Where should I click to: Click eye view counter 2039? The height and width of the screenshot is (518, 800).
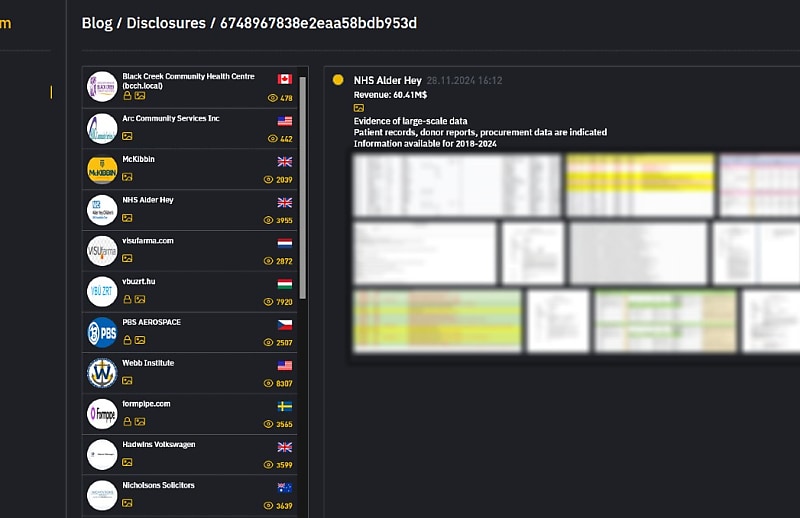tap(278, 180)
